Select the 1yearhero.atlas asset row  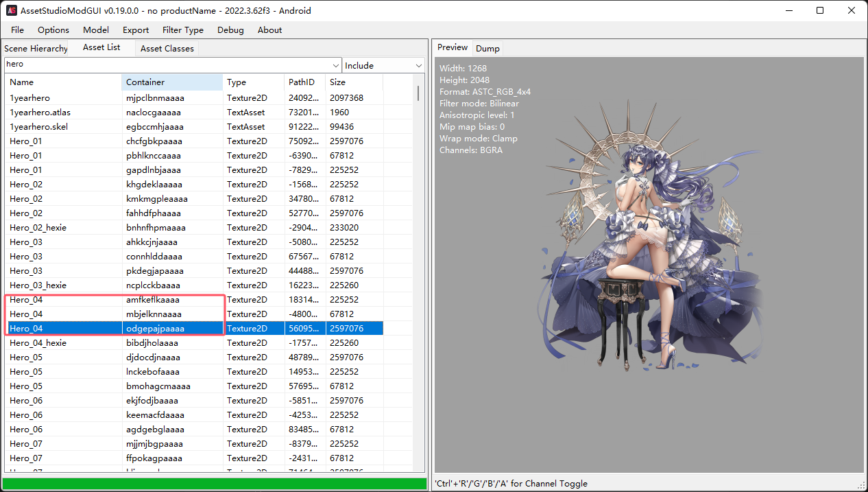tap(194, 113)
